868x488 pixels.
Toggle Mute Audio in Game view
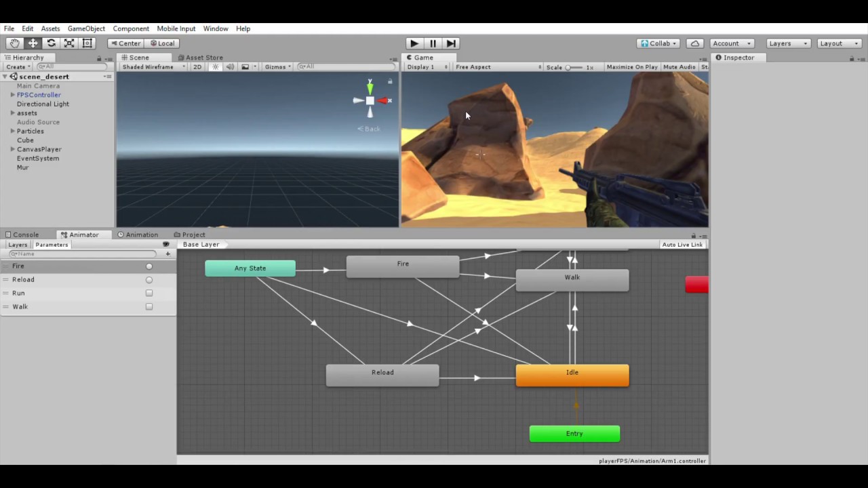679,67
